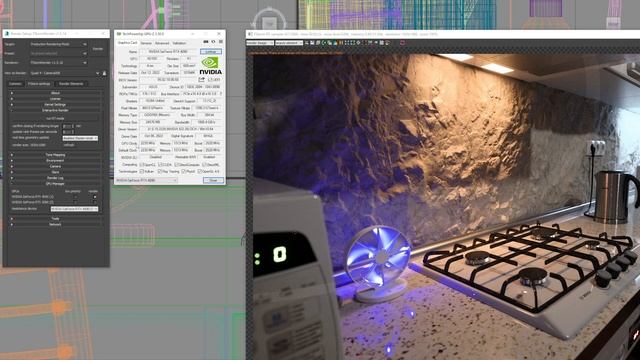
Task: Click the NVIDIA logo in GPU-Z
Action: pos(210,65)
